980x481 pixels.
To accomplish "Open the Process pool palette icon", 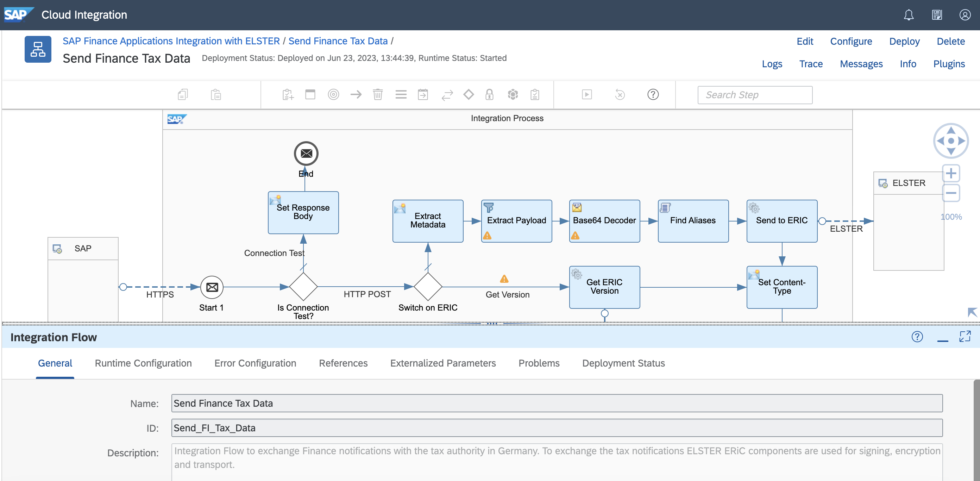I will [x=310, y=94].
